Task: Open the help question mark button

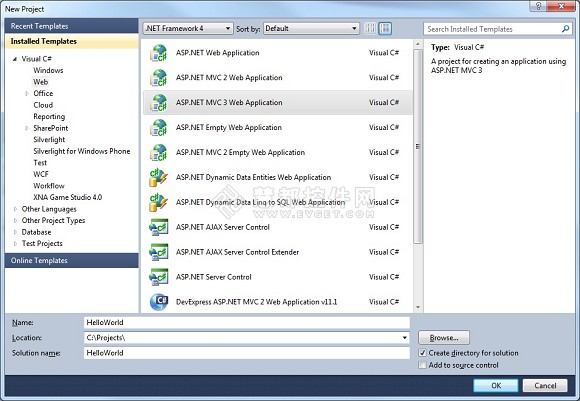Action: tap(539, 6)
